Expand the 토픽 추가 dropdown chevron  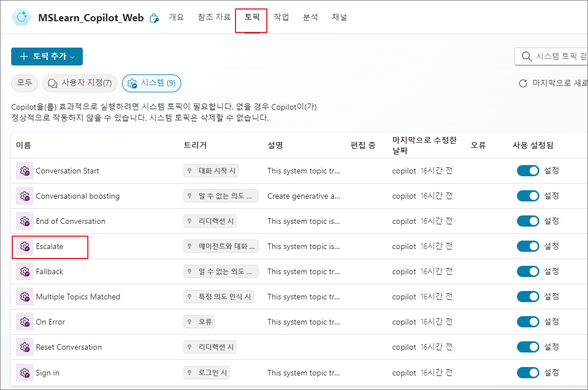[72, 57]
